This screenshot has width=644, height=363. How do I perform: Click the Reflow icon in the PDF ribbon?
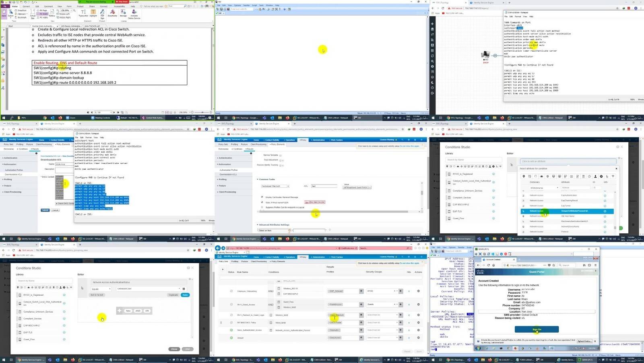52,13
